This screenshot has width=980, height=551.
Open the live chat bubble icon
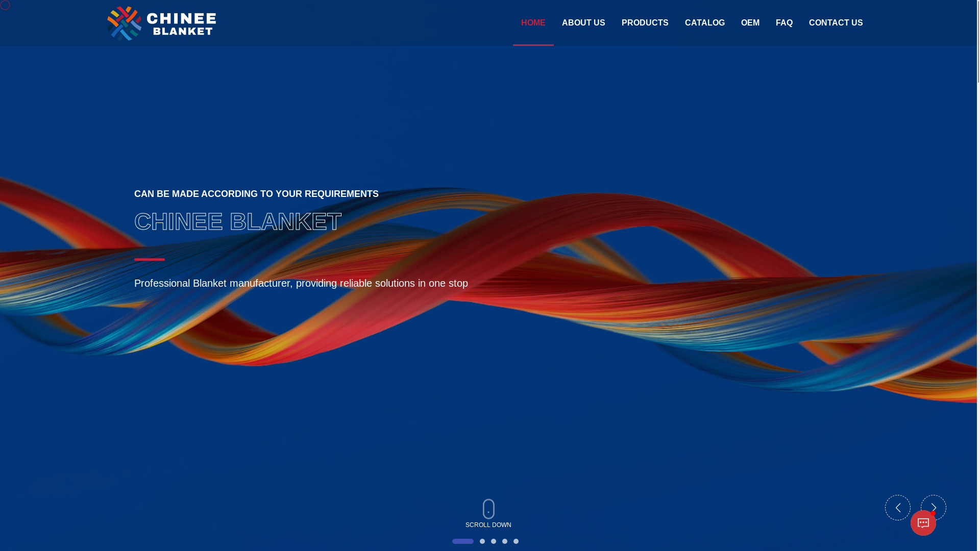(x=923, y=523)
